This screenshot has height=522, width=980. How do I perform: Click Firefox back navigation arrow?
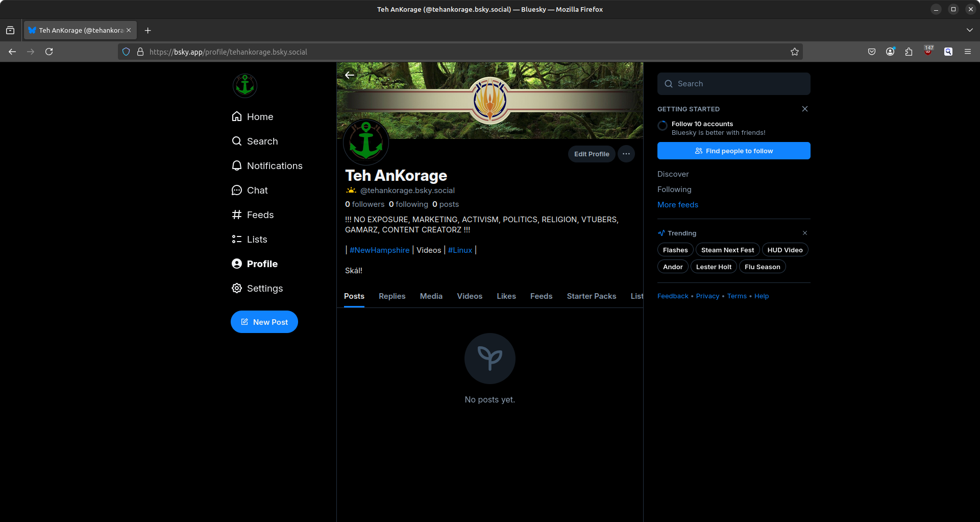[x=12, y=52]
